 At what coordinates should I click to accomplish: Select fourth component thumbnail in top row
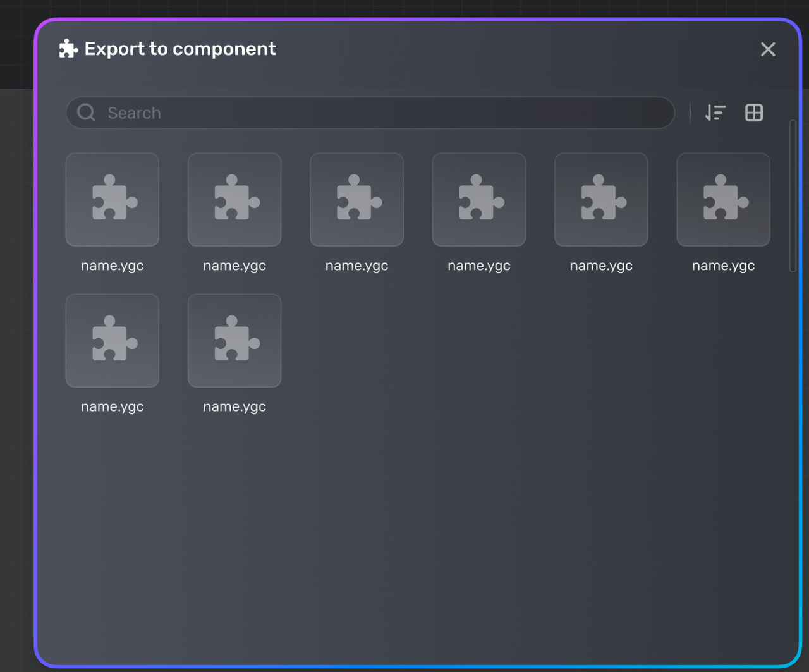[x=479, y=199]
